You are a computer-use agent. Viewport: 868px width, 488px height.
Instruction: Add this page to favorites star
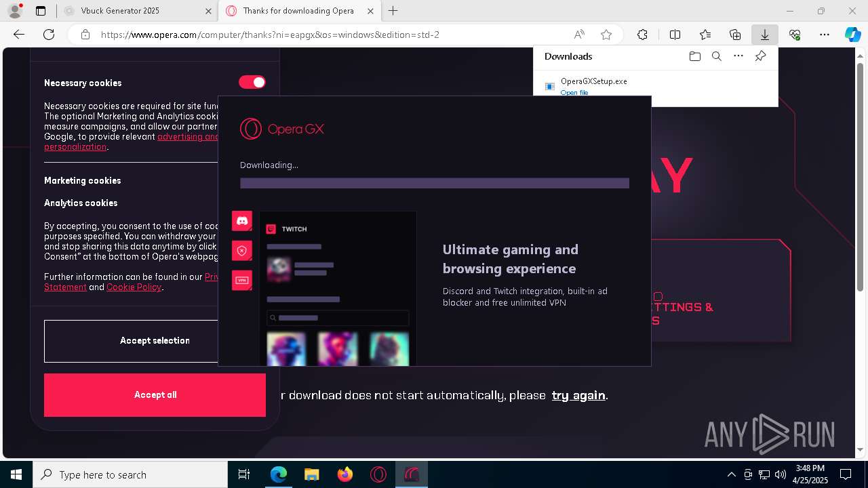coord(606,35)
